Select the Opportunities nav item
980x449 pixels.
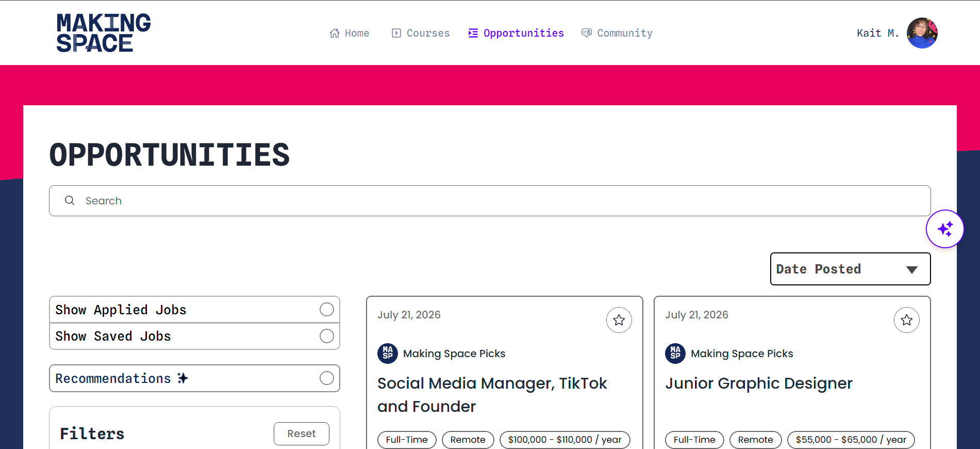tap(516, 33)
